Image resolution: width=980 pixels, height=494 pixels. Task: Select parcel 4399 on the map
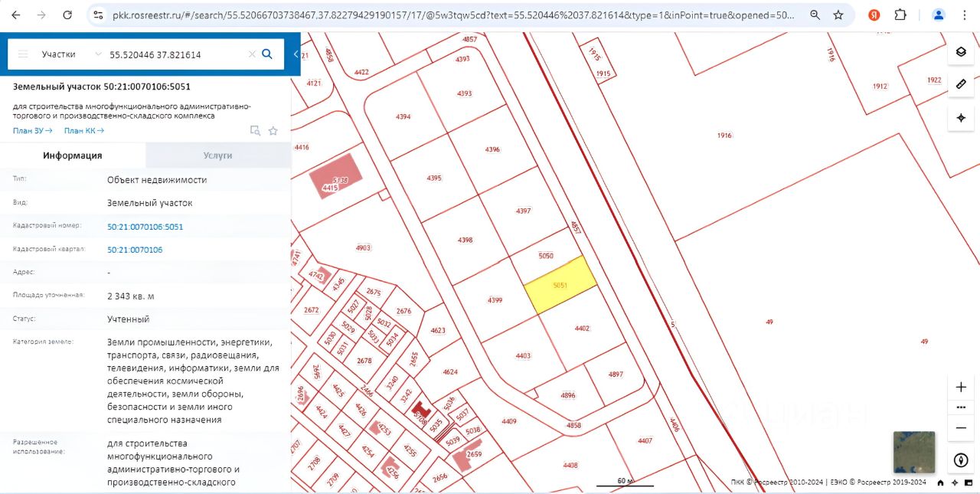pos(495,300)
